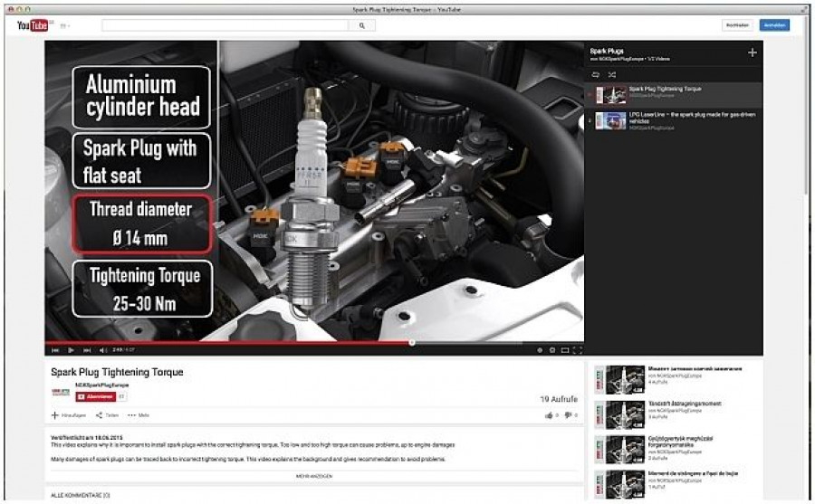Image resolution: width=815 pixels, height=504 pixels.
Task: Click the magnifier search button
Action: point(361,25)
